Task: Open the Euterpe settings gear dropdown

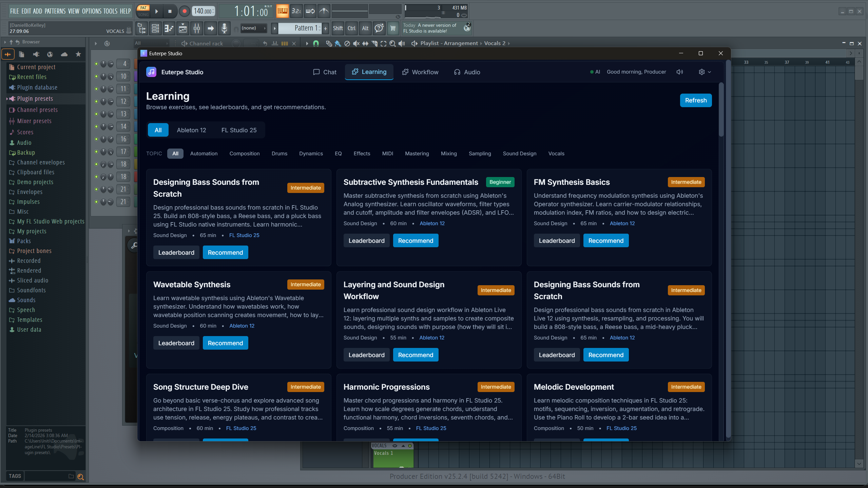Action: 705,72
